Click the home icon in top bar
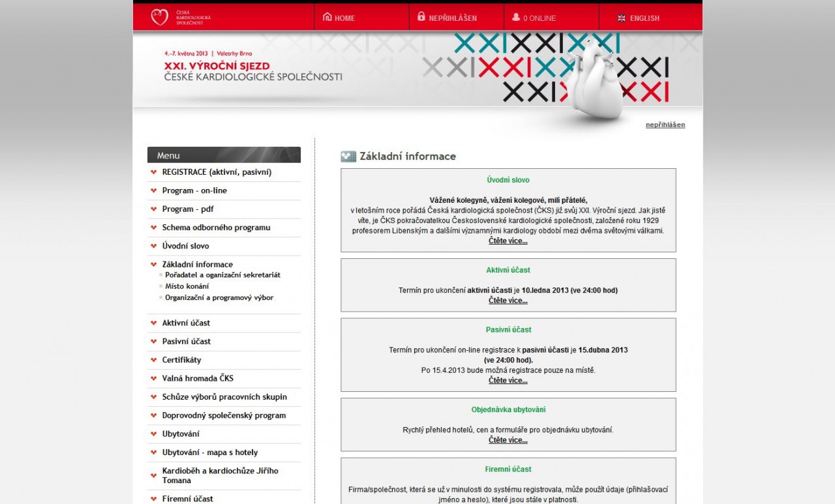 327,17
